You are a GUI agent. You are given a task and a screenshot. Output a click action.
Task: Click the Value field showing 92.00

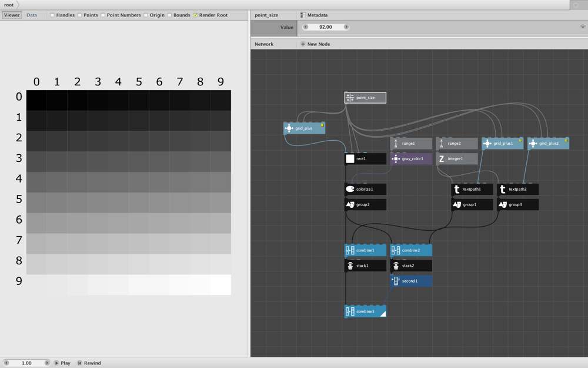[x=326, y=27]
